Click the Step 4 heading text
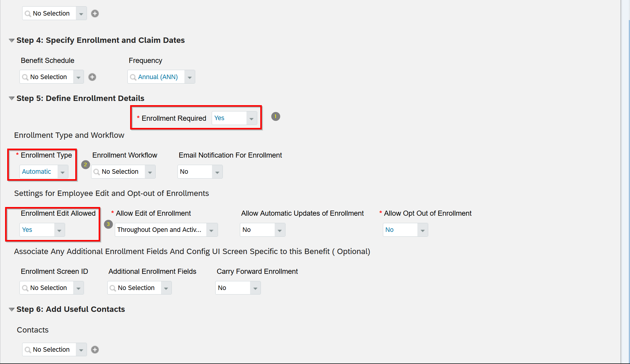The height and width of the screenshot is (364, 630). click(100, 40)
